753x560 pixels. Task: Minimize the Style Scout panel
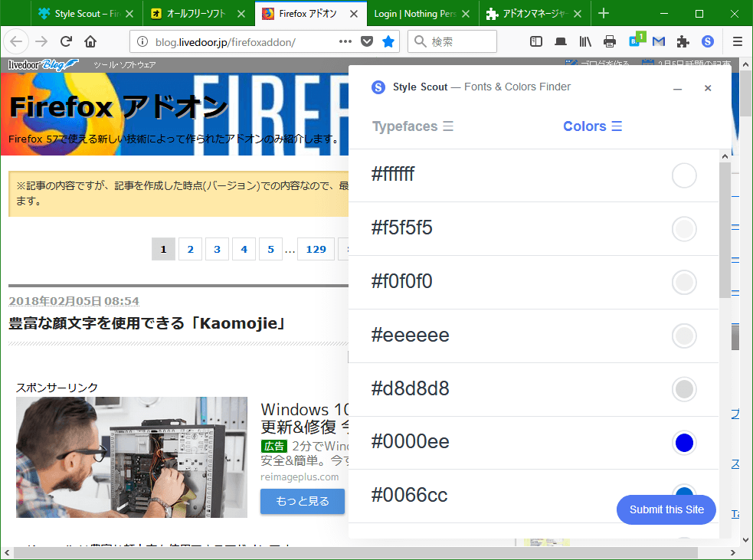(678, 89)
